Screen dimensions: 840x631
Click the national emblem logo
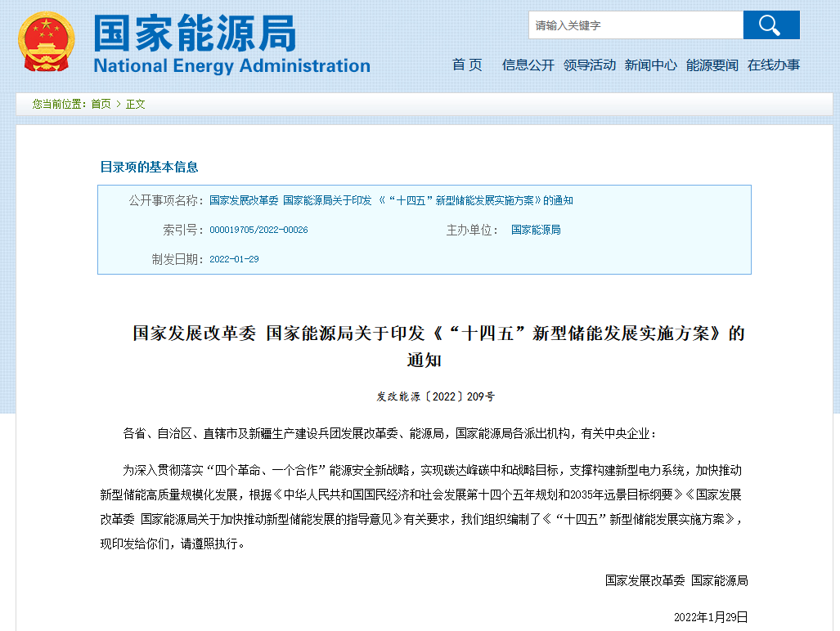pos(47,41)
